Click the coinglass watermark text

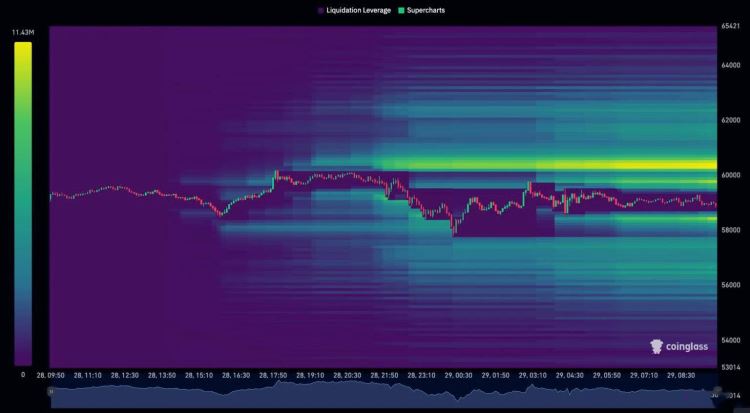pos(687,347)
